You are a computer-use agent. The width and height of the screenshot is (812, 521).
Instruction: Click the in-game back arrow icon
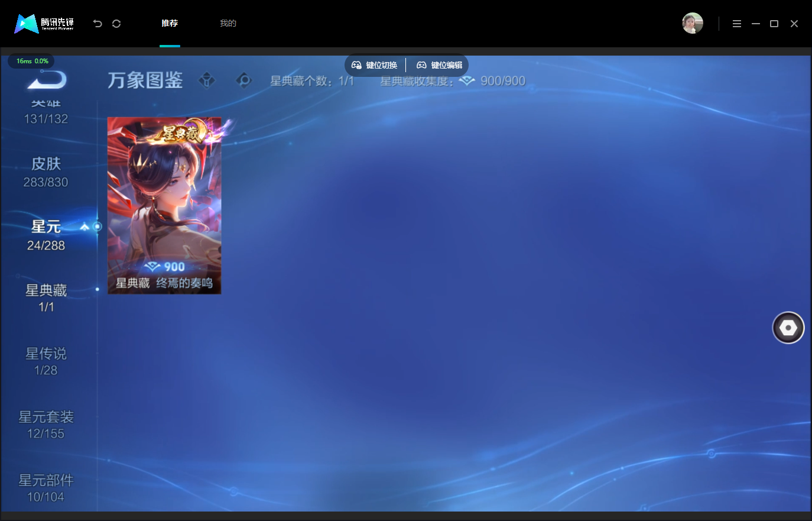(47, 80)
